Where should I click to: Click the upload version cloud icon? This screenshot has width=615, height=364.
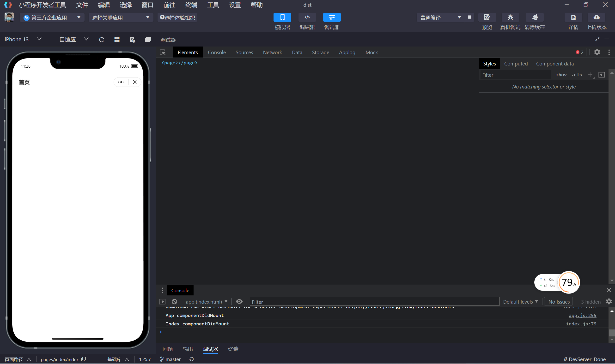coord(596,18)
